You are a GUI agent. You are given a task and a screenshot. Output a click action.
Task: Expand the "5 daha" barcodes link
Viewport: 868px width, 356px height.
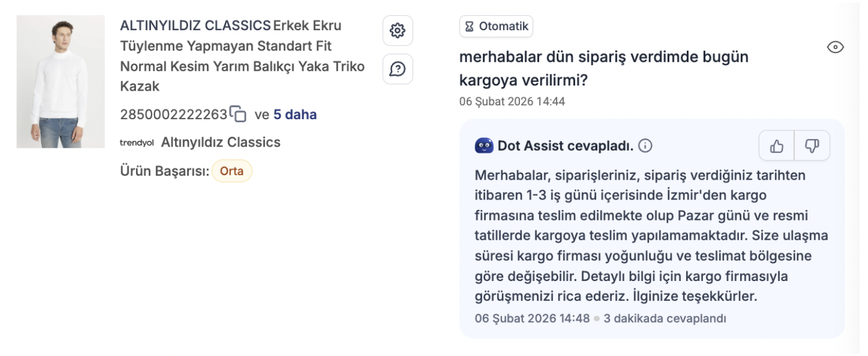click(x=295, y=115)
